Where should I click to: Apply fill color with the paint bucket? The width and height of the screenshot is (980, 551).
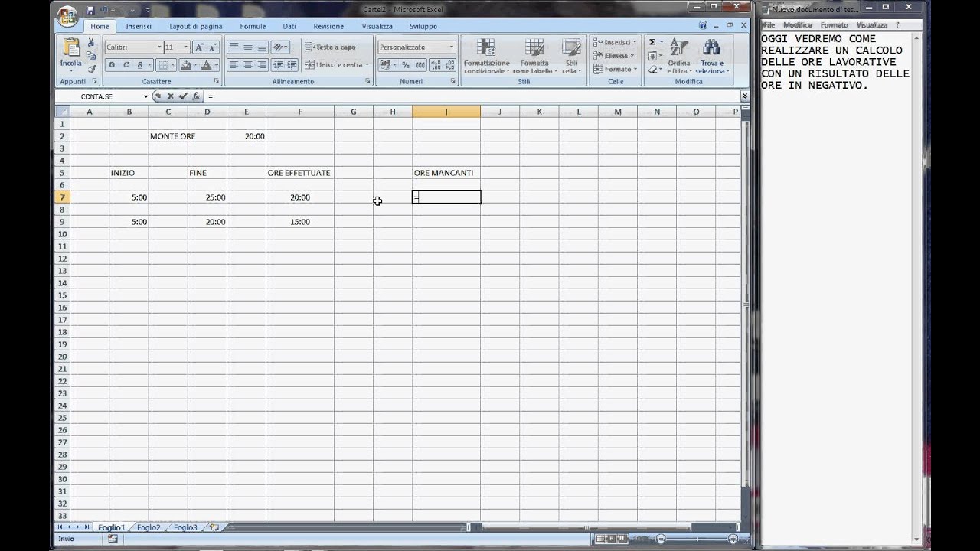pyautogui.click(x=186, y=65)
